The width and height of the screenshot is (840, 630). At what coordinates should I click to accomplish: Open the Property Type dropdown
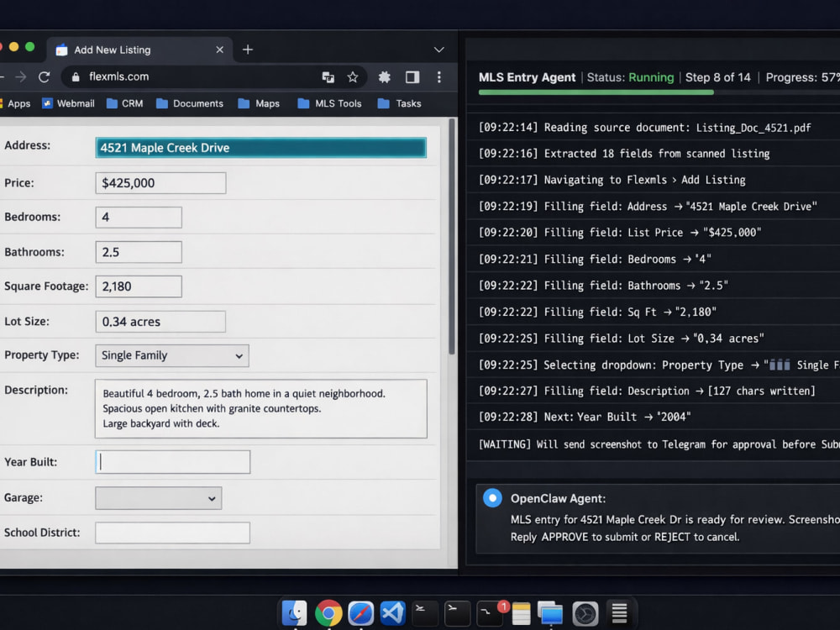pos(172,355)
